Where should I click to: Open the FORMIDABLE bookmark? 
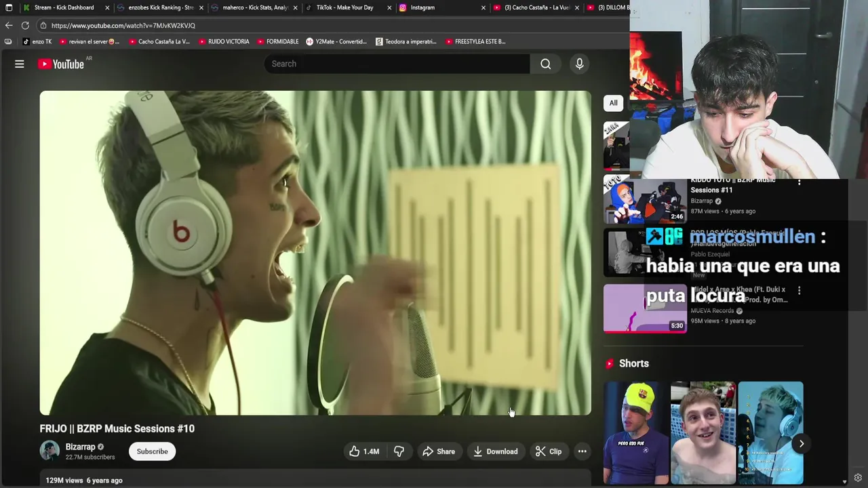pyautogui.click(x=277, y=41)
